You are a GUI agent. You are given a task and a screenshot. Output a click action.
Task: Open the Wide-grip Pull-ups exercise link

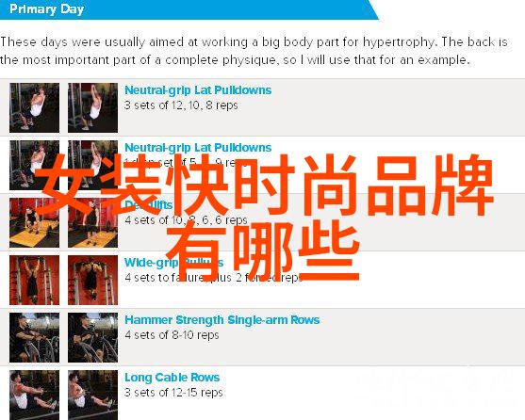tap(173, 263)
